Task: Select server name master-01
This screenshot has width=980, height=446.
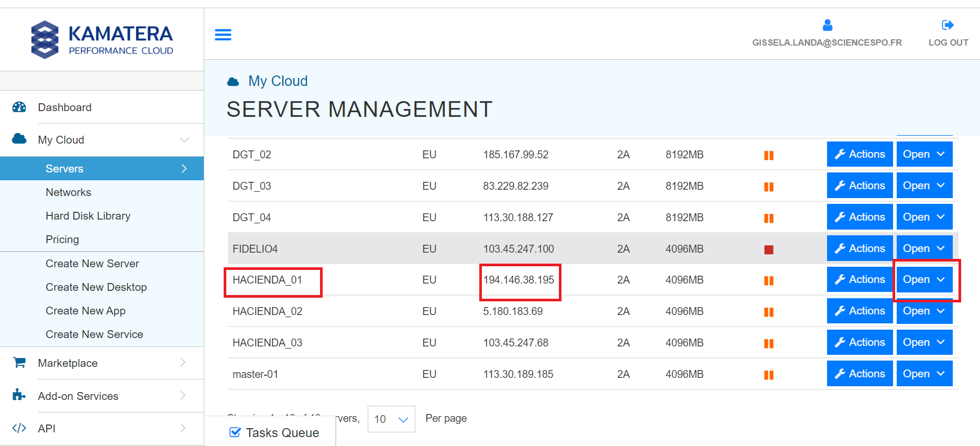Action: coord(255,374)
